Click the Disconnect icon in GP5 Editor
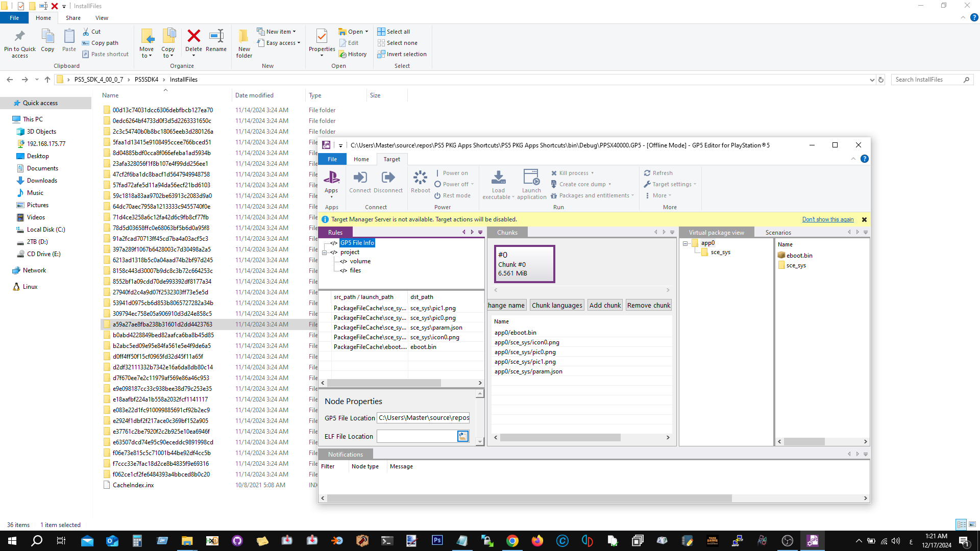This screenshot has width=980, height=551. (x=388, y=179)
